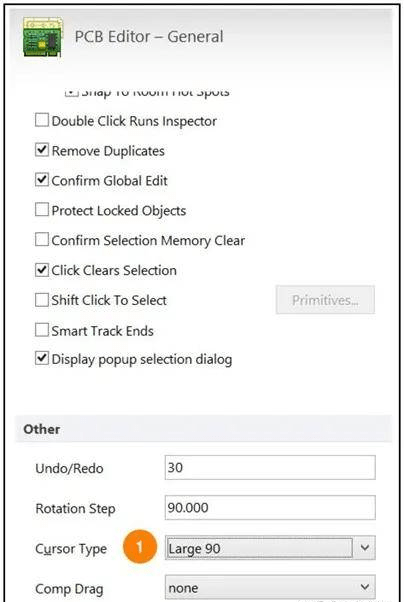Screen dimensions: 404x602
Task: Click the Primitives... button
Action: (x=325, y=300)
